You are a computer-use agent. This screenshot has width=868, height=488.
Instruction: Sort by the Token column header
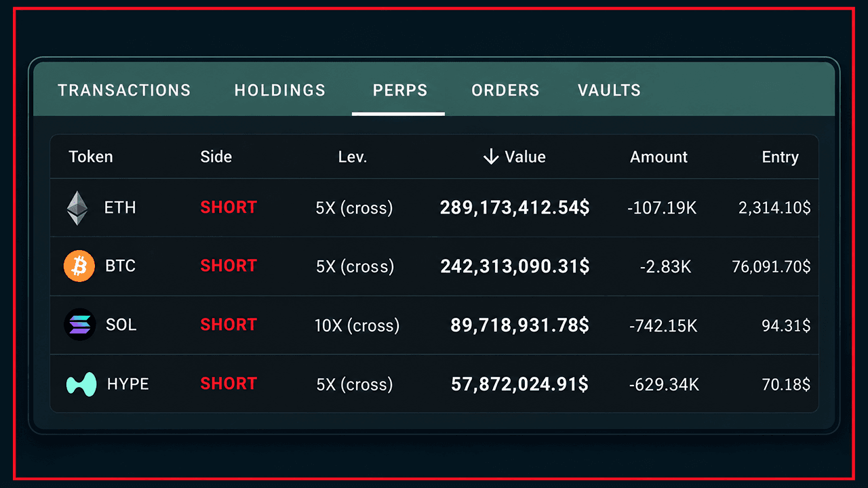(x=91, y=157)
